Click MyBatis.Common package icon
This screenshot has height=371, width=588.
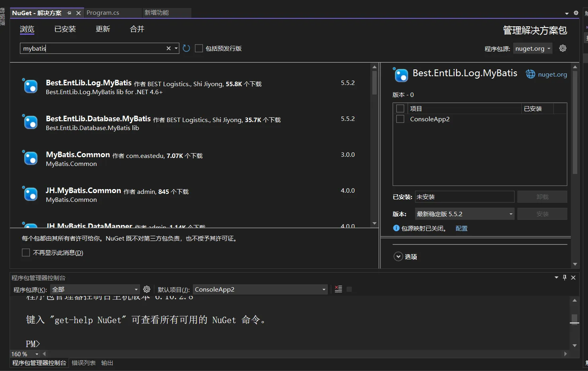(x=30, y=158)
